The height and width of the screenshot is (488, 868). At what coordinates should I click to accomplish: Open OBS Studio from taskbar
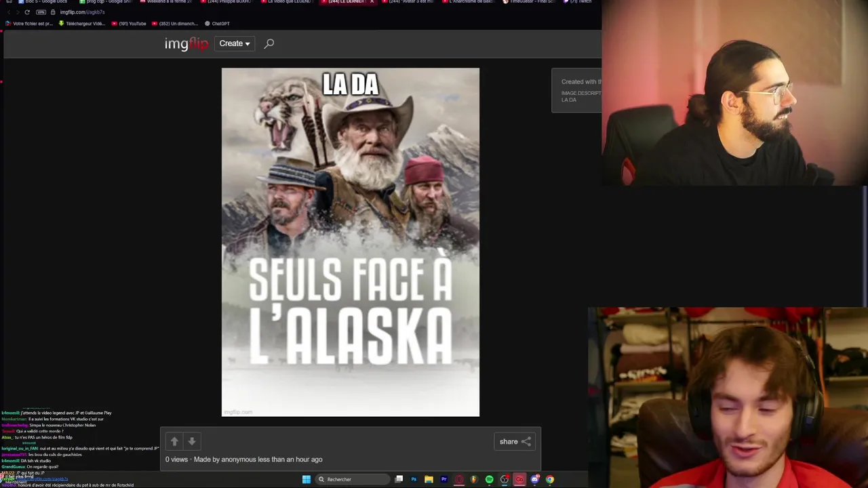point(504,479)
